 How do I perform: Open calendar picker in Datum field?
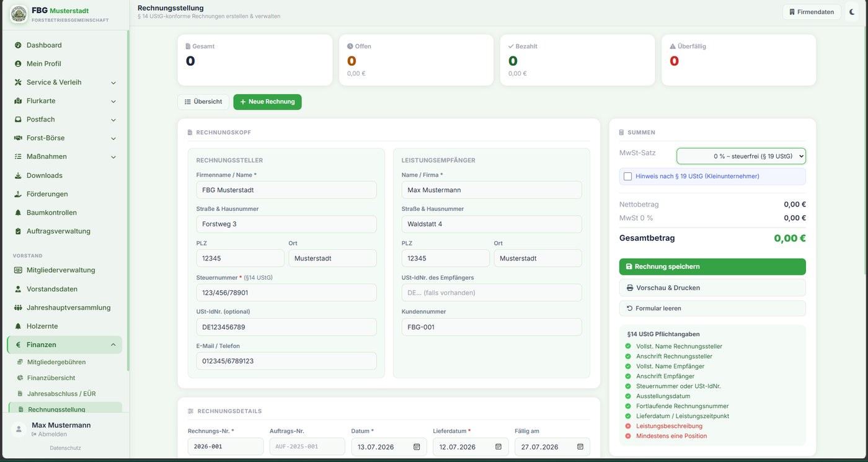click(417, 446)
